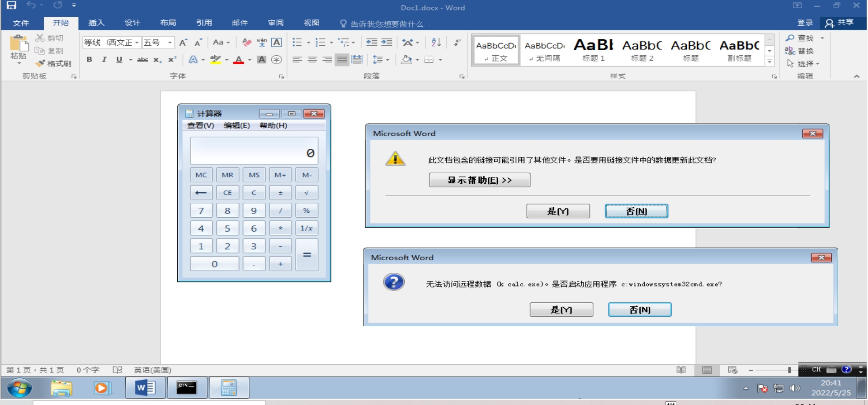Viewport: 868px width, 405px height.
Task: Click the Format Painter (格式刷) icon
Action: (x=40, y=63)
